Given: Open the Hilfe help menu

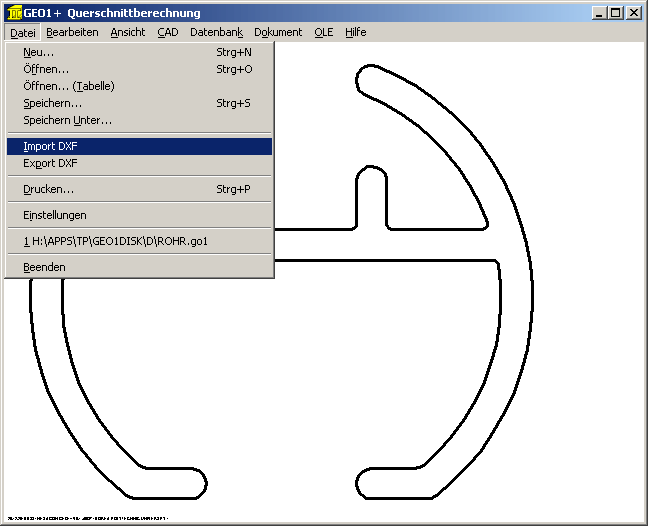Looking at the screenshot, I should coord(356,32).
